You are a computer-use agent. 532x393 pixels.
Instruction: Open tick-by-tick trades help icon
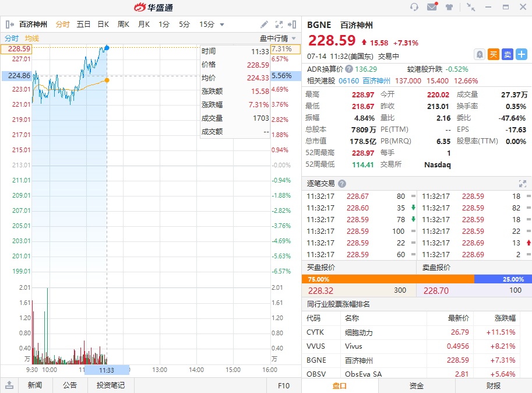click(342, 184)
